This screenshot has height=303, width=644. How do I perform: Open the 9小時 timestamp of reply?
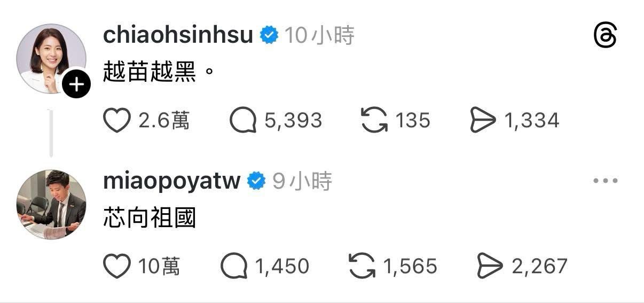click(302, 182)
